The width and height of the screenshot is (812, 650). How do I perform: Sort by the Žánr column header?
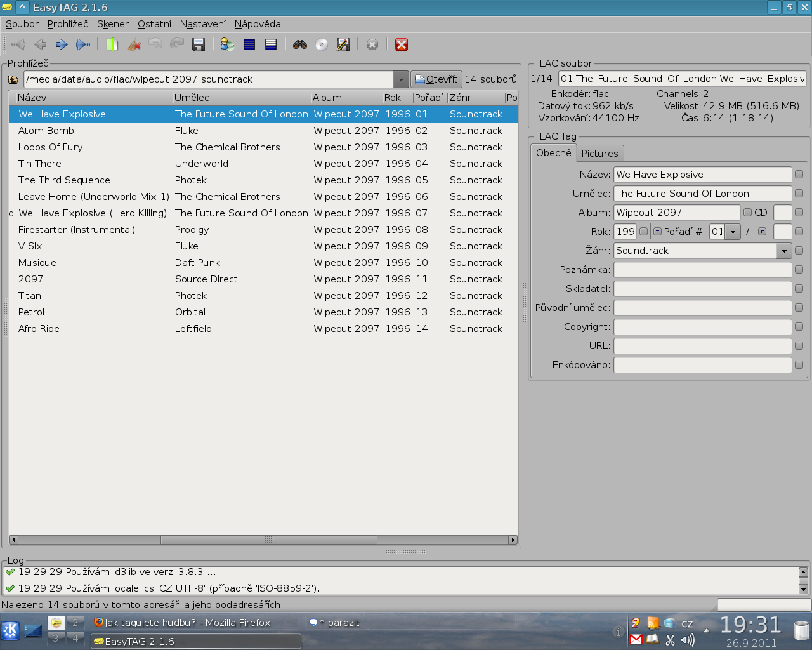click(476, 98)
